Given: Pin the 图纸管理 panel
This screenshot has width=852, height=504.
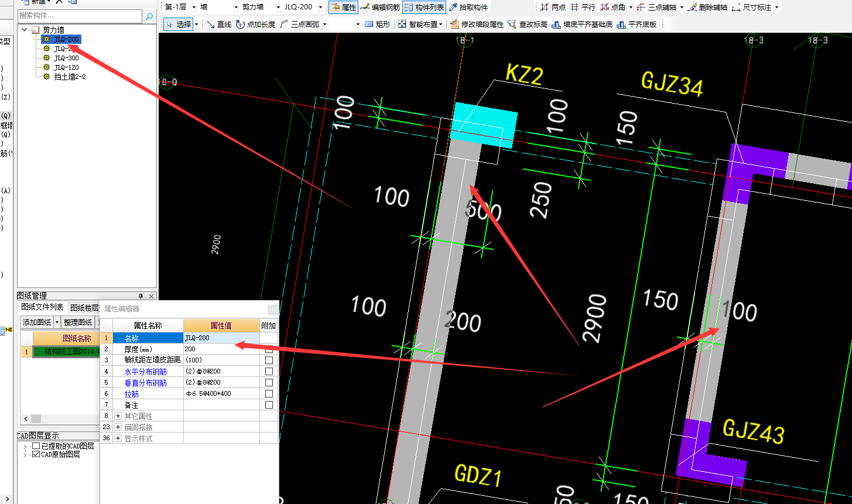Looking at the screenshot, I should click(141, 296).
